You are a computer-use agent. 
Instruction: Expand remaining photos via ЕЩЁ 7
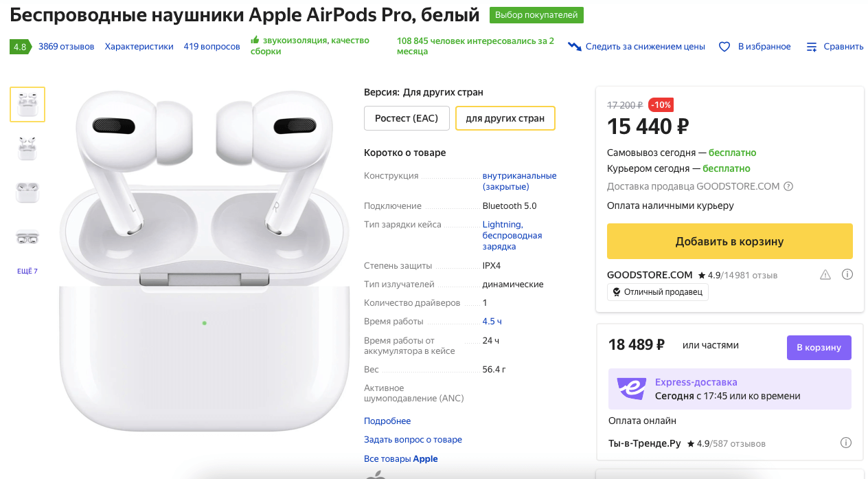click(27, 270)
